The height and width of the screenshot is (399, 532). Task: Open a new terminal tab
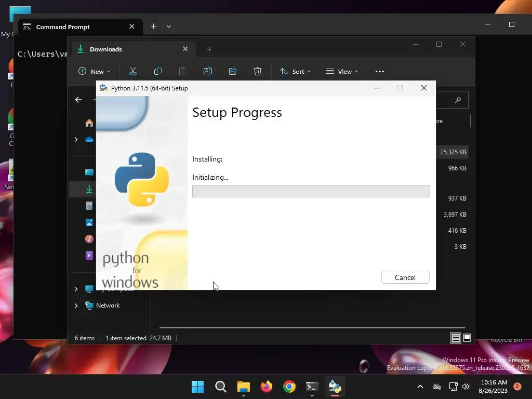(153, 26)
